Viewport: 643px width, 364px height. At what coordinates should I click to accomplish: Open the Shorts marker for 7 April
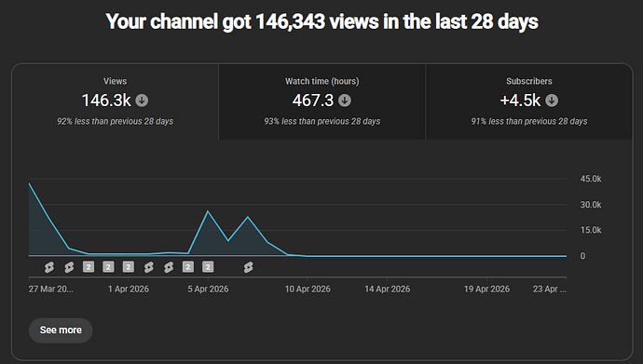point(248,267)
